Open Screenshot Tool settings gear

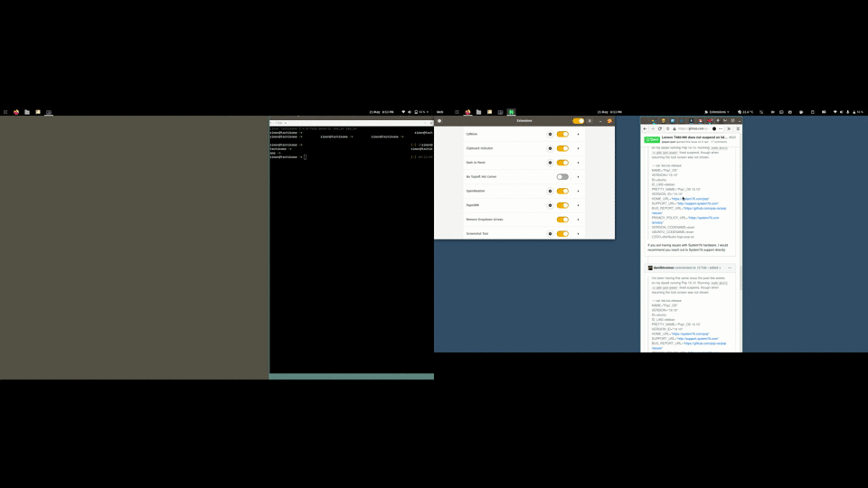pyautogui.click(x=550, y=233)
